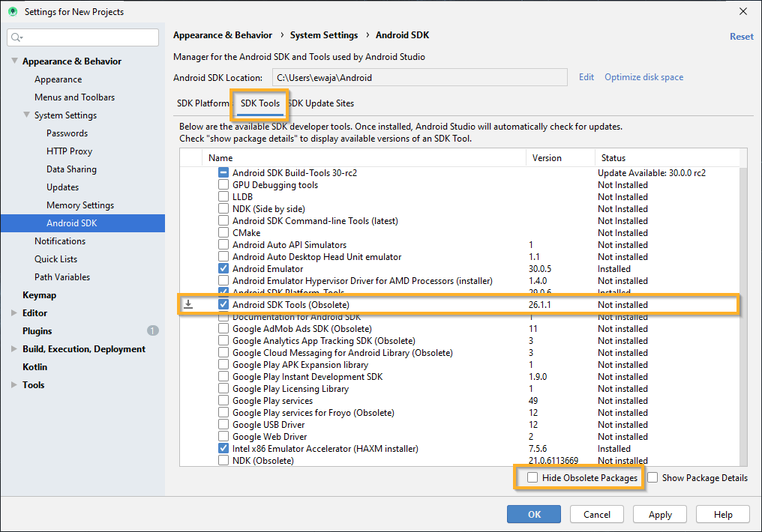Click Update Available: 30.0.0 rc2 status
The image size is (762, 532).
(x=652, y=173)
